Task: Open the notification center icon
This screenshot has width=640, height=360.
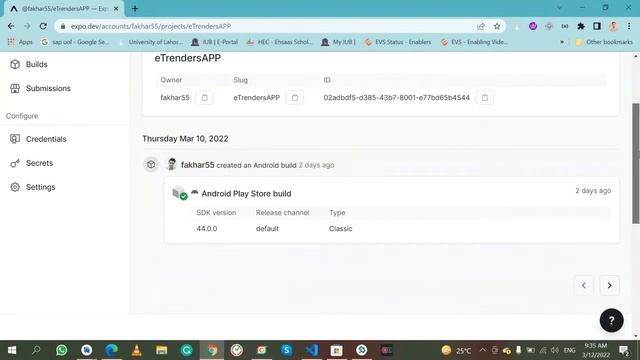Action: pos(624,350)
